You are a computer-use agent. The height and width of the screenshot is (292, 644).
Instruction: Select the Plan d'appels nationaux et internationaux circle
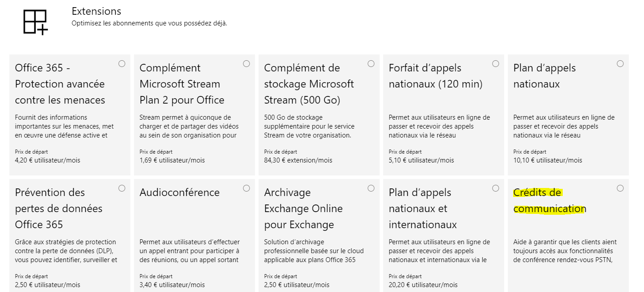(x=495, y=188)
